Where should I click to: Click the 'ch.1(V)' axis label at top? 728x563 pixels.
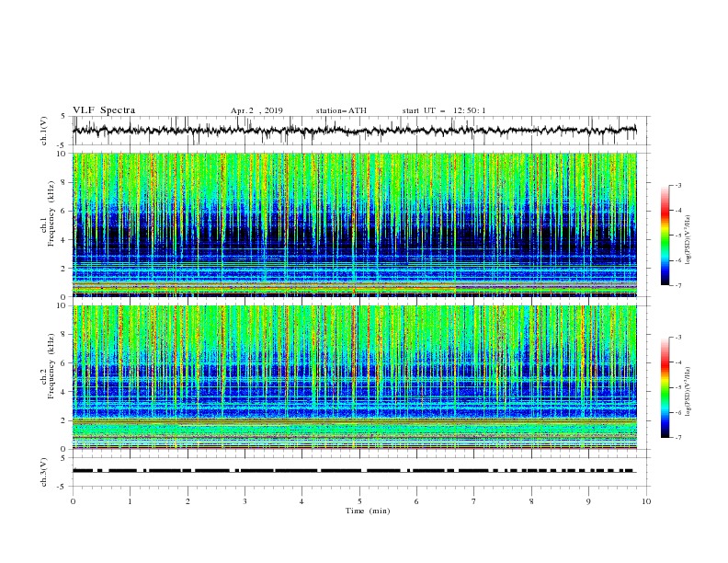coord(44,131)
